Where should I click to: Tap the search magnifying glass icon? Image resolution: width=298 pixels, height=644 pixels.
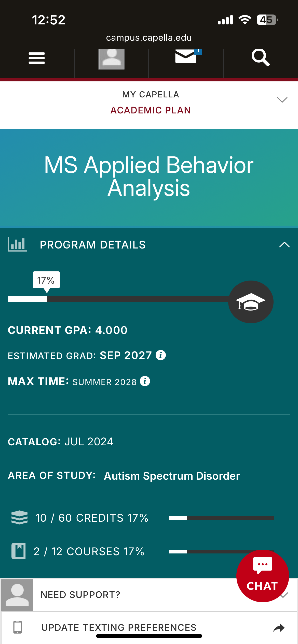[x=260, y=58]
